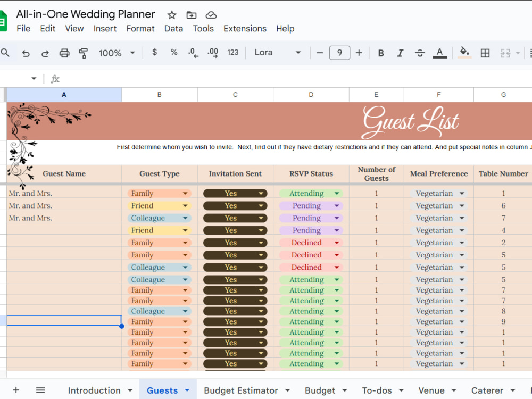Click the font size field showing 9

(339, 53)
